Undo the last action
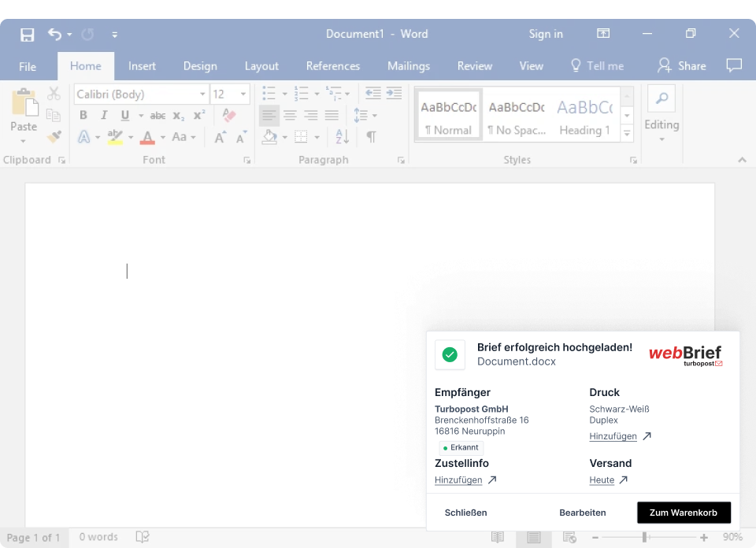The image size is (756, 548). 54,34
